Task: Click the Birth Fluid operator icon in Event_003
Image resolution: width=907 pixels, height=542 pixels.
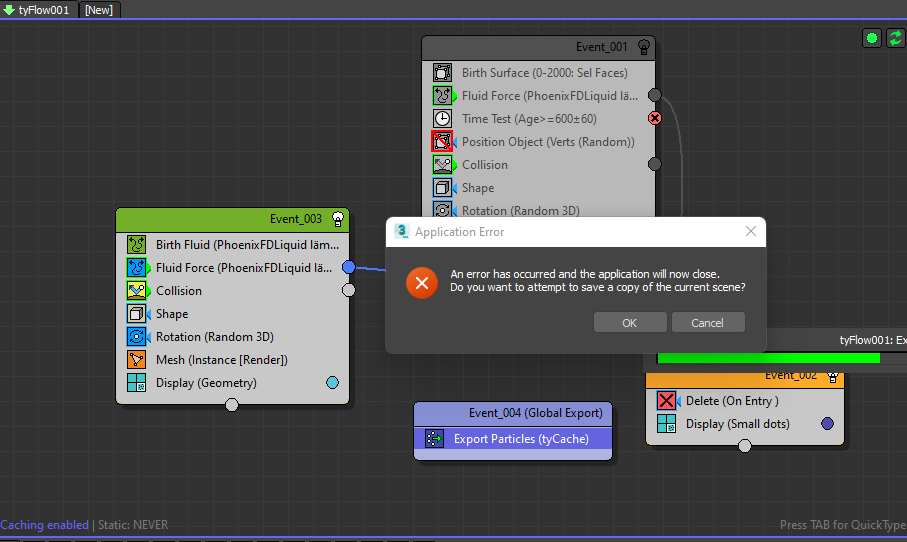Action: pos(137,244)
